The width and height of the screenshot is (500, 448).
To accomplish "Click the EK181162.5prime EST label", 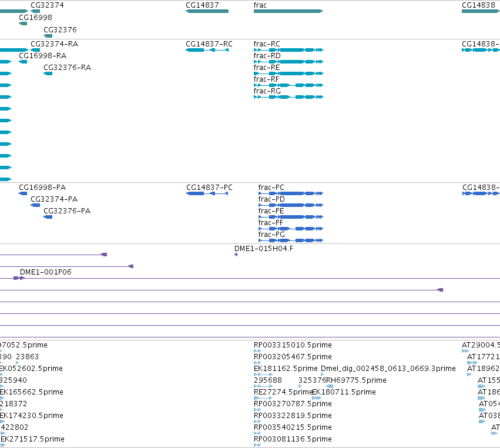I will click(x=286, y=369).
